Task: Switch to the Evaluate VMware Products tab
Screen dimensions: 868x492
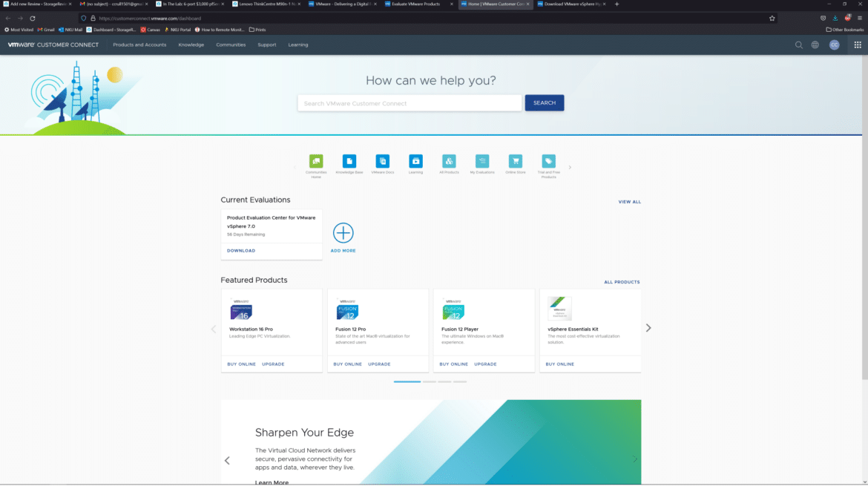Action: point(418,4)
